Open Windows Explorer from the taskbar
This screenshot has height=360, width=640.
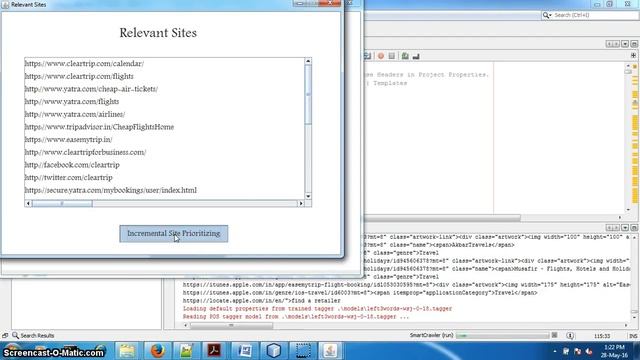[x=127, y=351]
